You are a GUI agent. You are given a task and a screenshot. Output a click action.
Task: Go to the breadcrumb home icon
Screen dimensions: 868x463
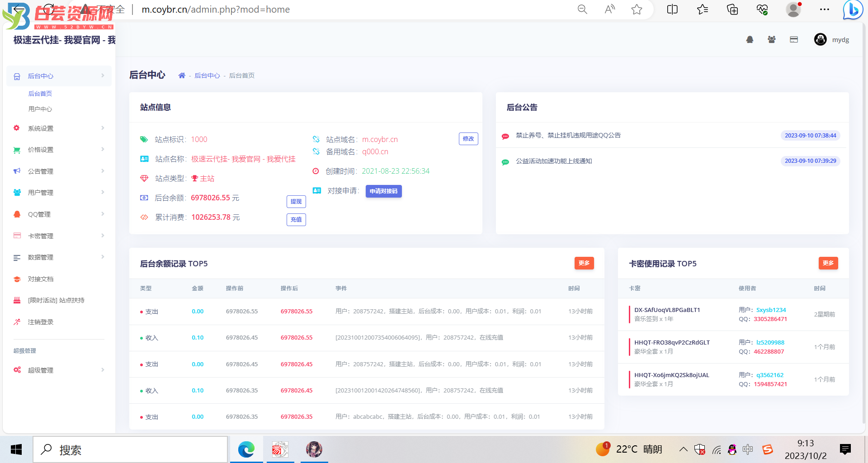182,76
